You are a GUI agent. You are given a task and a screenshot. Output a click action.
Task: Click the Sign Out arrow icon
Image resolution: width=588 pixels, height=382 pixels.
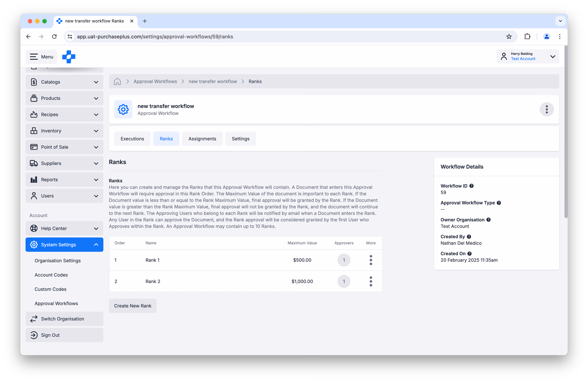[34, 335]
